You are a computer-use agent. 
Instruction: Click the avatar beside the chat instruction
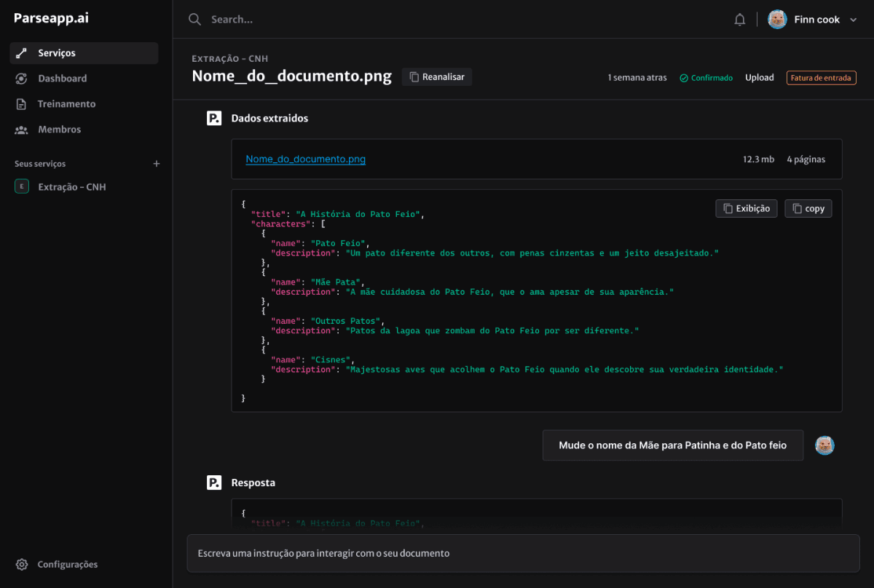click(x=824, y=445)
